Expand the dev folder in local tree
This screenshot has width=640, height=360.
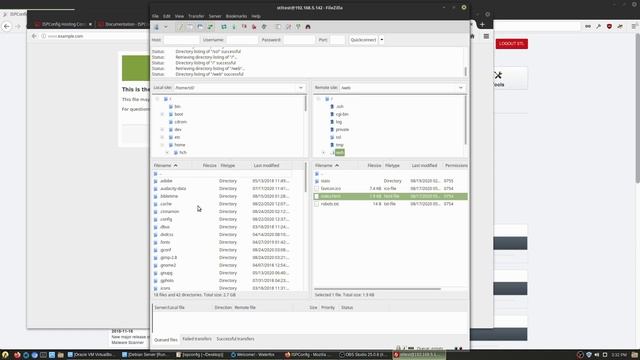(162, 130)
